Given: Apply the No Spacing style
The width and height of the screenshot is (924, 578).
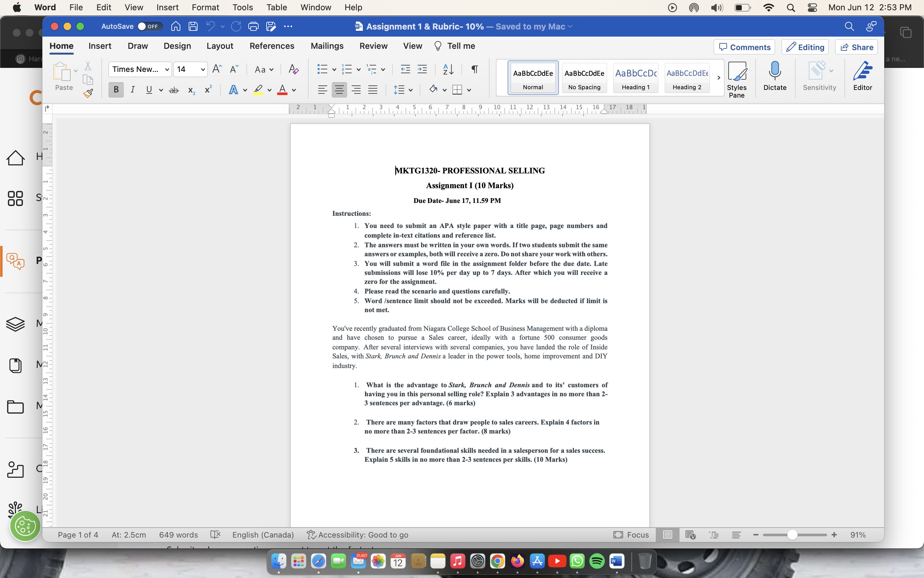Looking at the screenshot, I should (x=584, y=78).
